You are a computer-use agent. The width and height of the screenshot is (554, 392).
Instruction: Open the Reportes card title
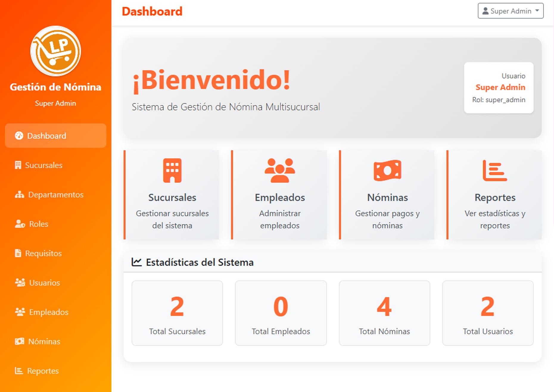(x=495, y=198)
